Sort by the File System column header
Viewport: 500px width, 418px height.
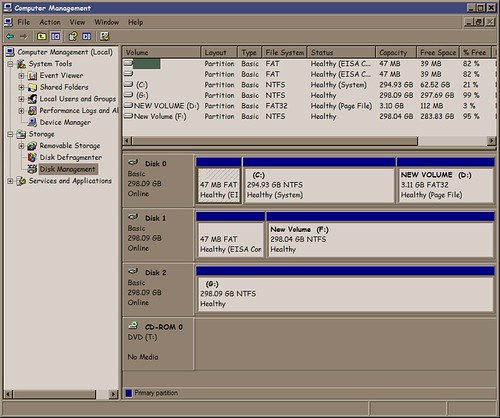[284, 52]
